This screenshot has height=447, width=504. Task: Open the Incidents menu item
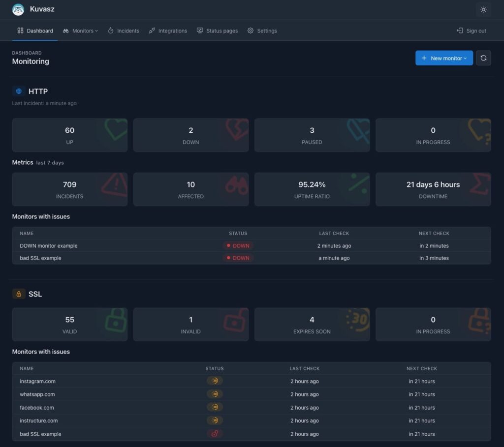point(123,30)
